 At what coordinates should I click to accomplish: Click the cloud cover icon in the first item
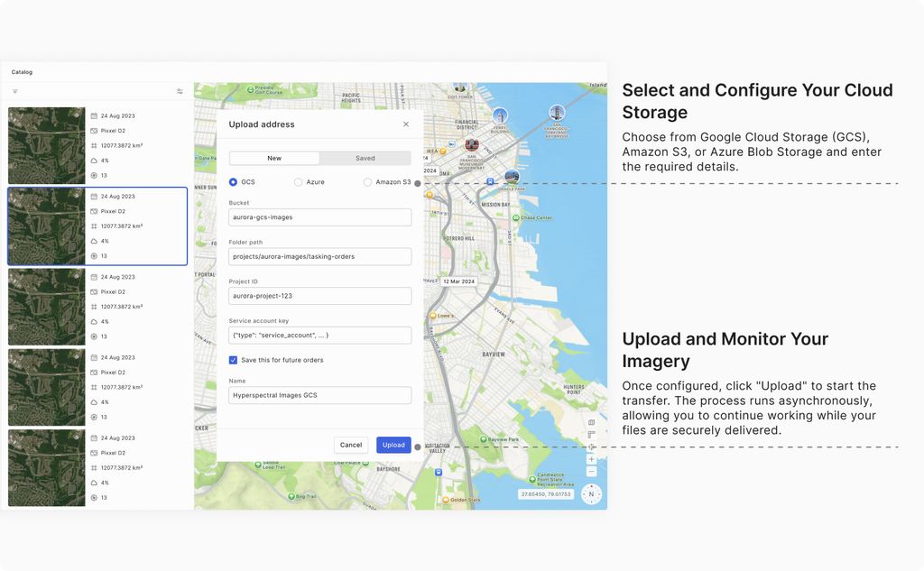[94, 161]
